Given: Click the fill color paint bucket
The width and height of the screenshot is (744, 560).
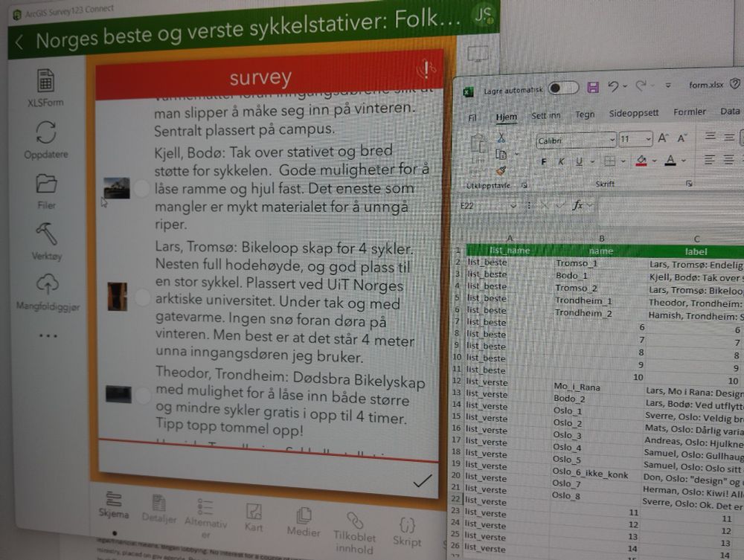Looking at the screenshot, I should coord(642,161).
